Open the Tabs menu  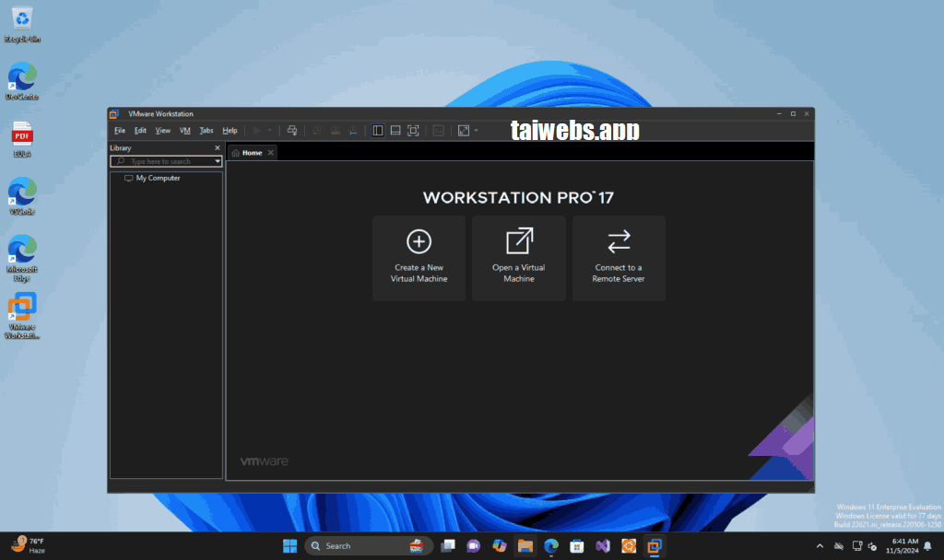coord(206,131)
